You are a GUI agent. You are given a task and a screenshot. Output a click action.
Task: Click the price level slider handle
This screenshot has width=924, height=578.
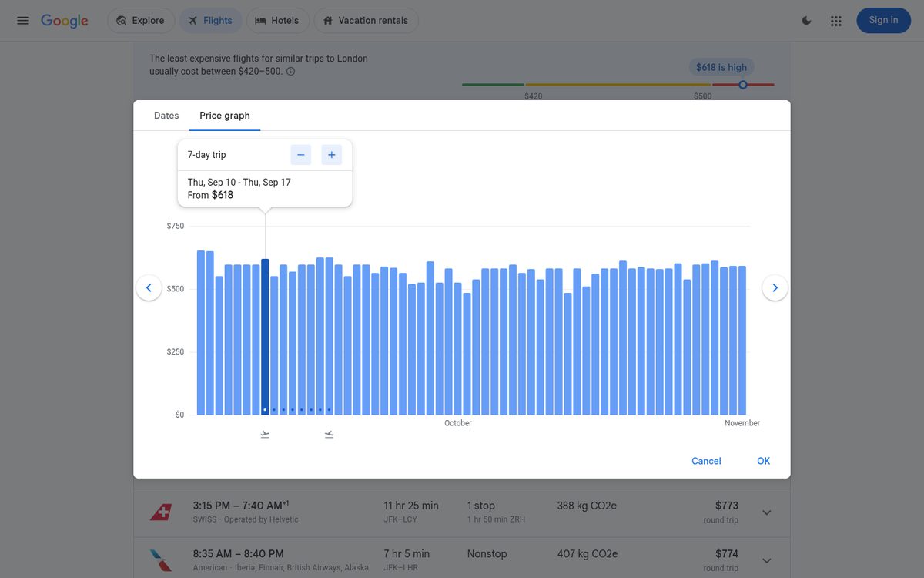(743, 85)
